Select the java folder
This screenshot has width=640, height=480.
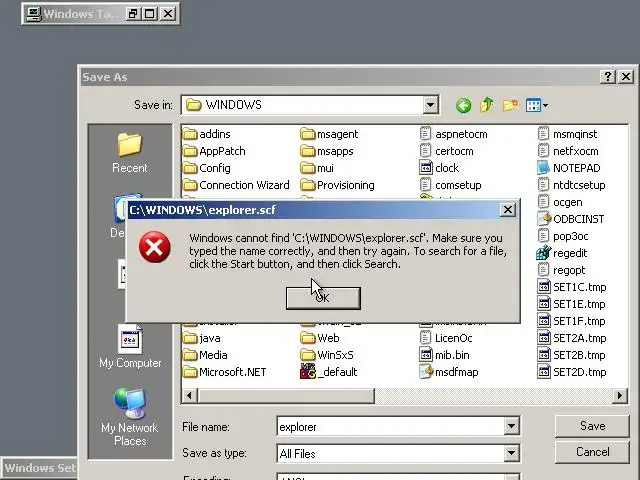coord(202,338)
